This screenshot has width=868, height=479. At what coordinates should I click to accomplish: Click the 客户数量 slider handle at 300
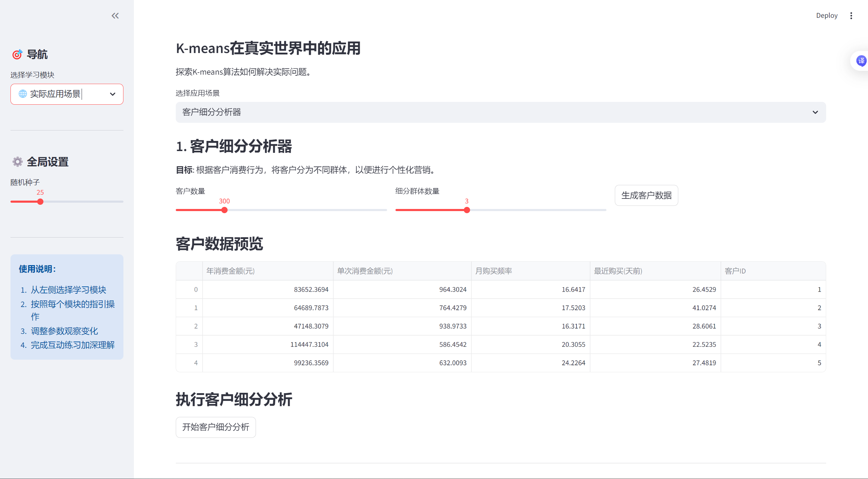tap(225, 210)
